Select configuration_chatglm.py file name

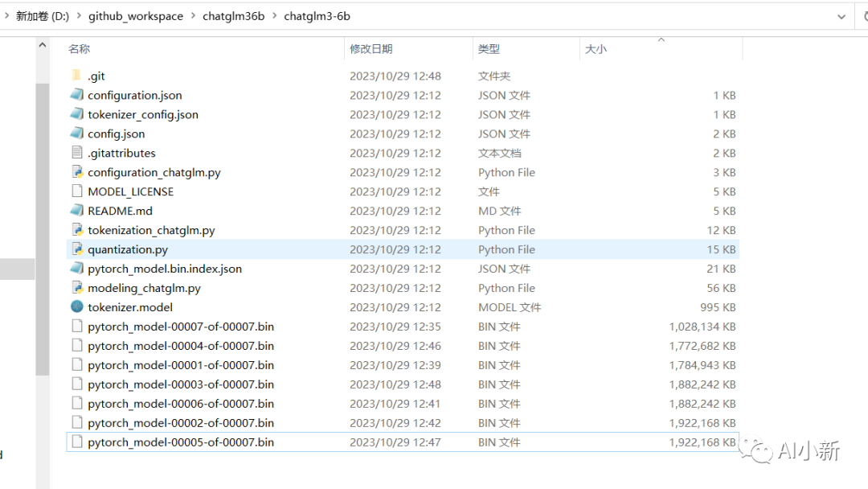coord(154,172)
